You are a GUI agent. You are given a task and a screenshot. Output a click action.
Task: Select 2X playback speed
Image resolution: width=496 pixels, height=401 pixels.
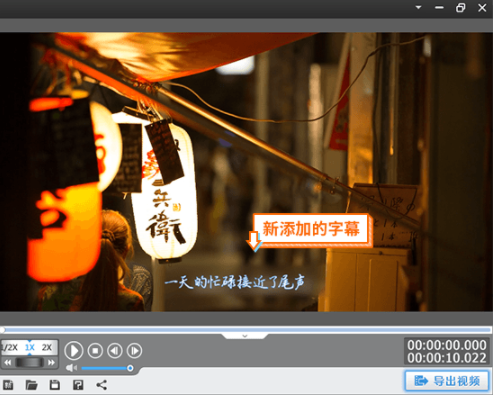coord(47,347)
